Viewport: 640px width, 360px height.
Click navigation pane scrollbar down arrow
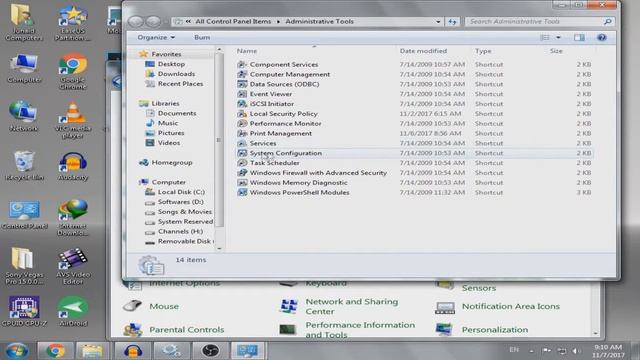pos(219,248)
